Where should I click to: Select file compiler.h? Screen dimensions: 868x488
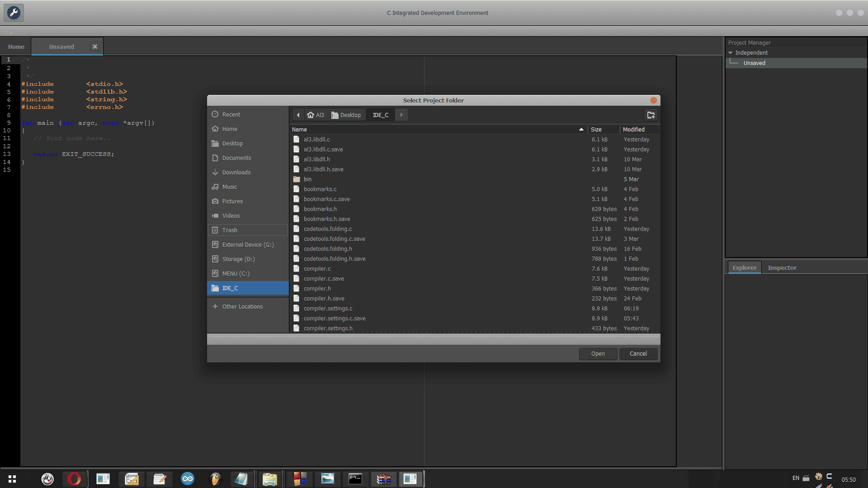pos(475,289)
